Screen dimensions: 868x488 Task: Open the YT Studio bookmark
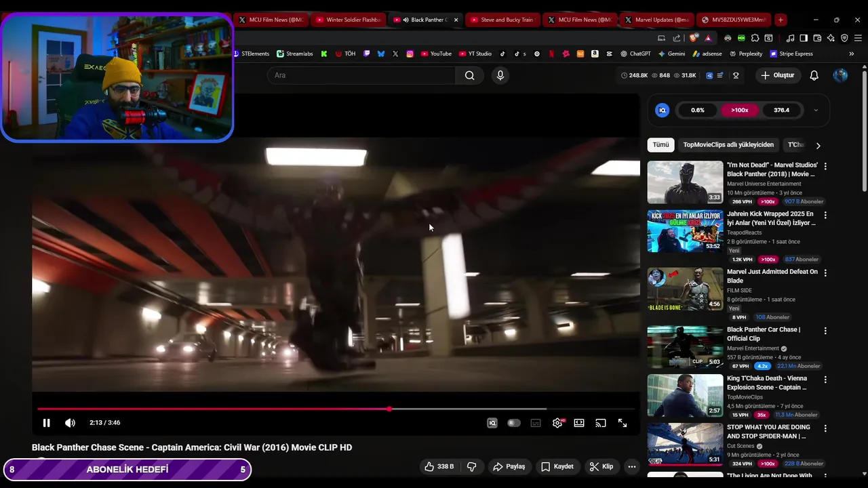tap(475, 54)
